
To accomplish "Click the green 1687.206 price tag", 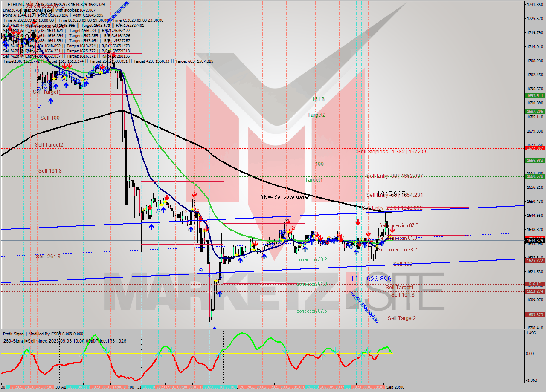I will [534, 111].
